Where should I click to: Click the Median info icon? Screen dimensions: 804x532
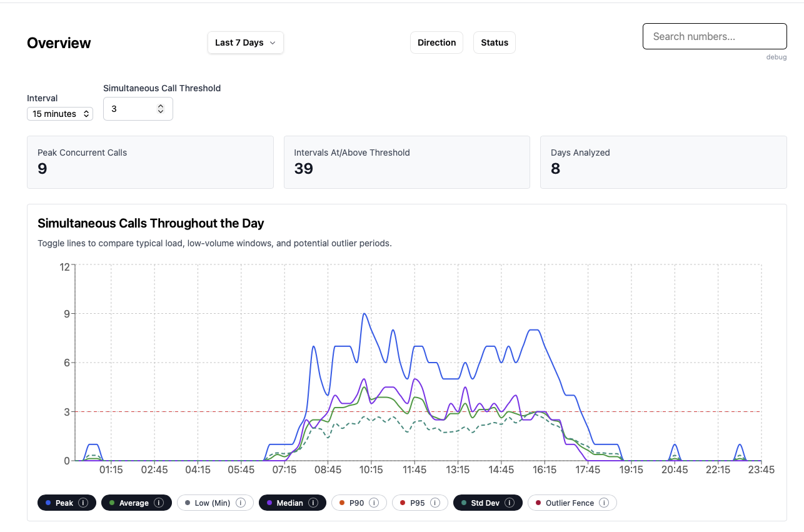(x=313, y=503)
